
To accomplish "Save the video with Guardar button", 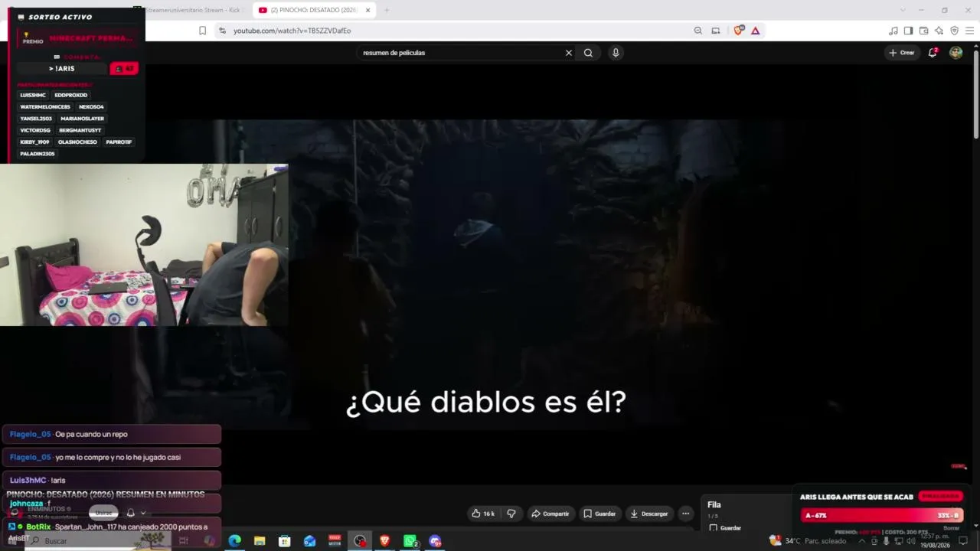I will pos(600,514).
